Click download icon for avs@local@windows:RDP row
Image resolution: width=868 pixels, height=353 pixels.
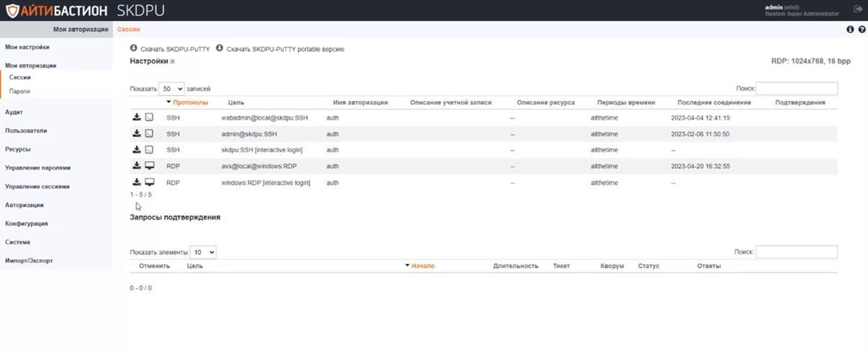pyautogui.click(x=136, y=166)
